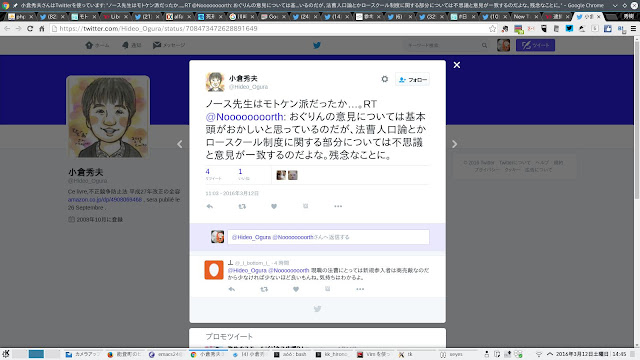Reply to the @_l_bottom_l_ reply tweet
This screenshot has height=360, width=640.
point(231,289)
